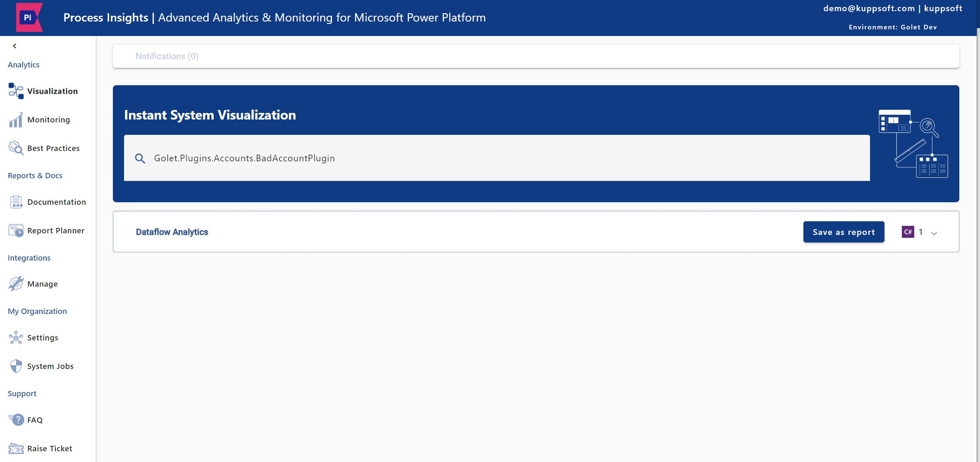Click the Raise Ticket icon
The height and width of the screenshot is (462, 980).
click(16, 448)
